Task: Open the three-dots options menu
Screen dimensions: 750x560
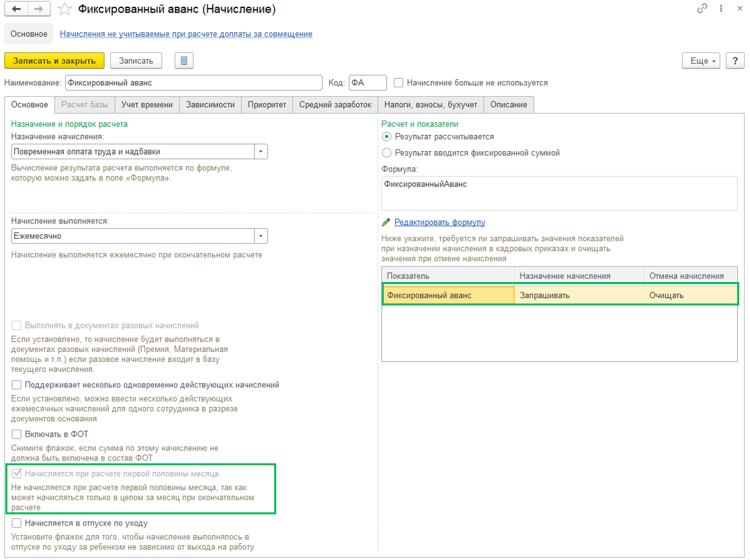Action: pyautogui.click(x=721, y=8)
